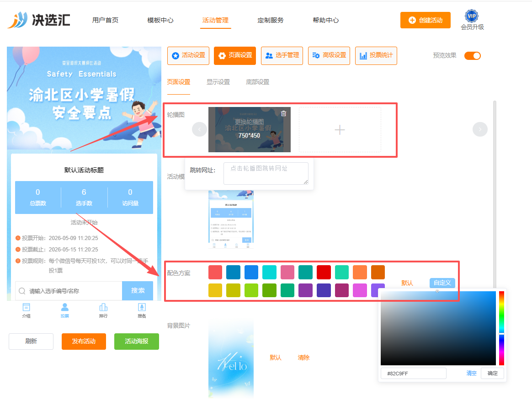Select the dark green color swatch

[269, 290]
